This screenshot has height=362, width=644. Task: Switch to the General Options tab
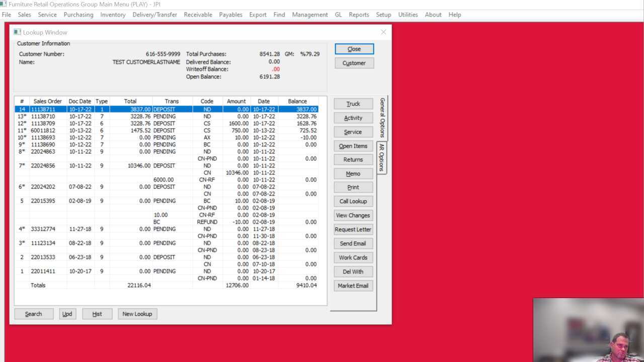pyautogui.click(x=381, y=118)
